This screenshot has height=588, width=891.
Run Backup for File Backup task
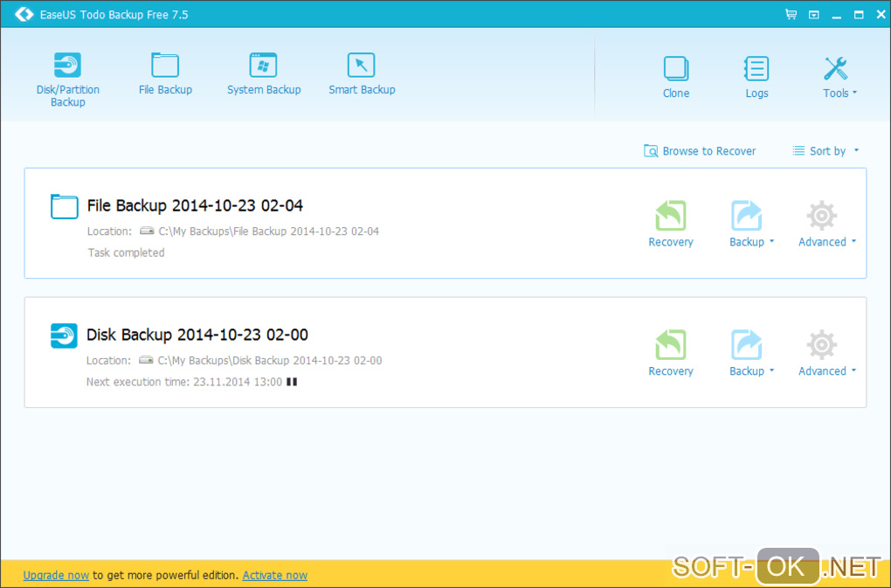pyautogui.click(x=746, y=224)
